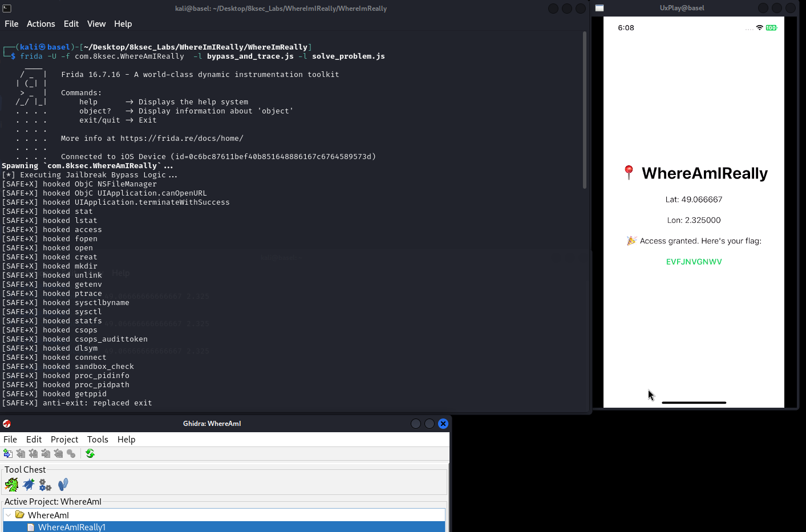Tap the home indicator bar on the phone

(694, 403)
